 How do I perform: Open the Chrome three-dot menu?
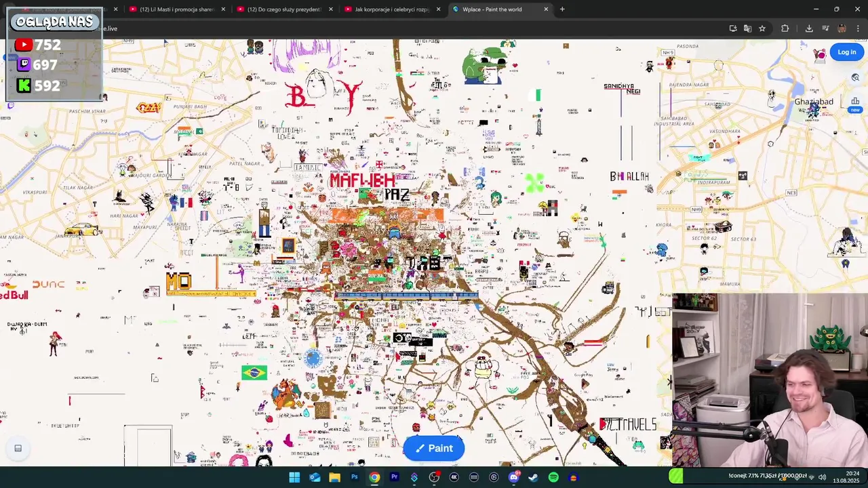(x=858, y=28)
